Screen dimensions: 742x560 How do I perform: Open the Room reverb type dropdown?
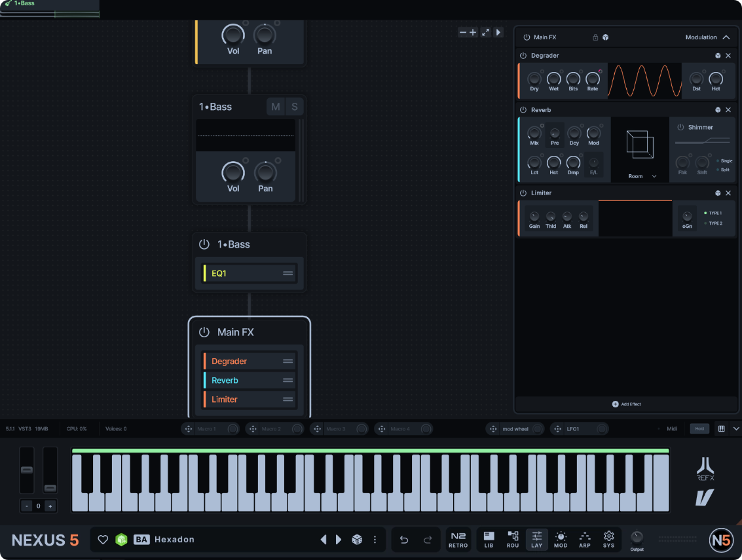click(x=642, y=176)
